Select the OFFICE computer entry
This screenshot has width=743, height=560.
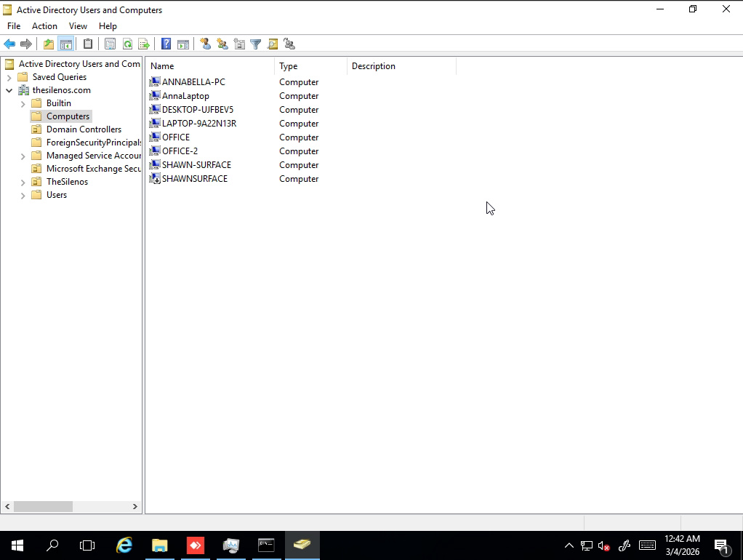pos(176,137)
